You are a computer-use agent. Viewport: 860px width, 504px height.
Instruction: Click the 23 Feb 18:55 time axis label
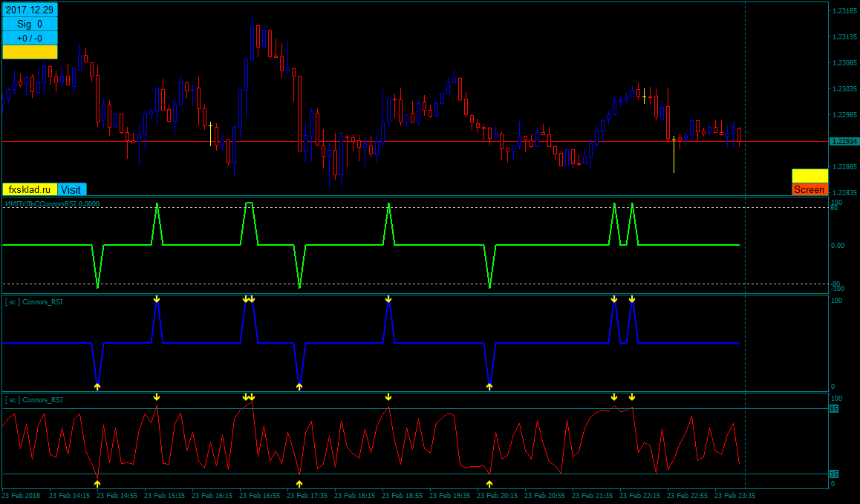[x=402, y=495]
